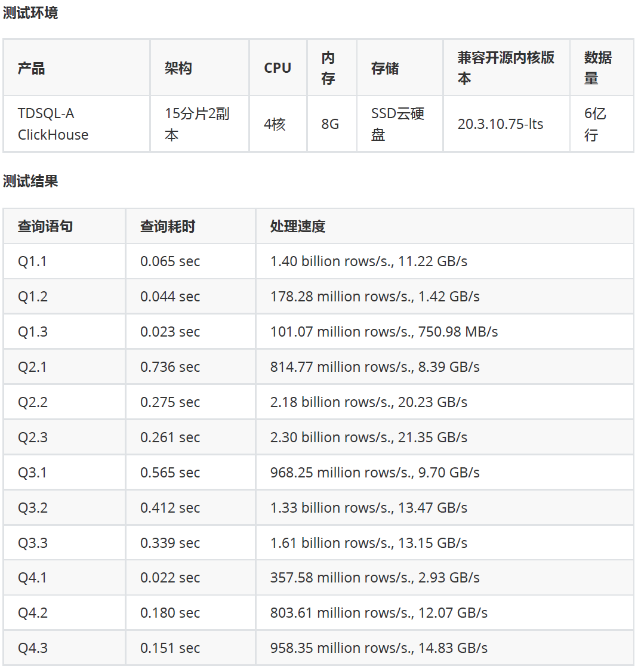Click the TDSQL-A ClickHouse product cell
641x672 pixels.
point(77,124)
